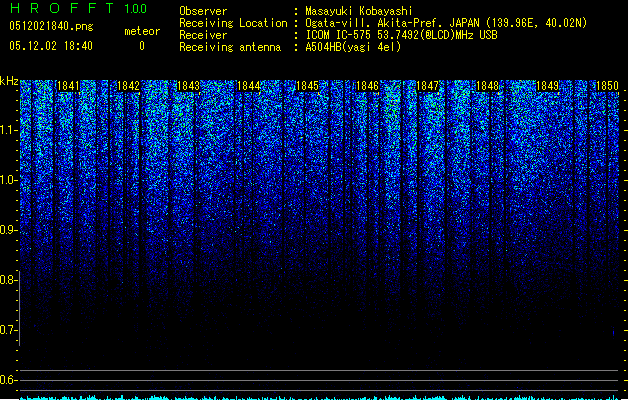629x400 pixels.
Task: Click the 0.8 kHz frequency axis label
Action: click(x=9, y=280)
